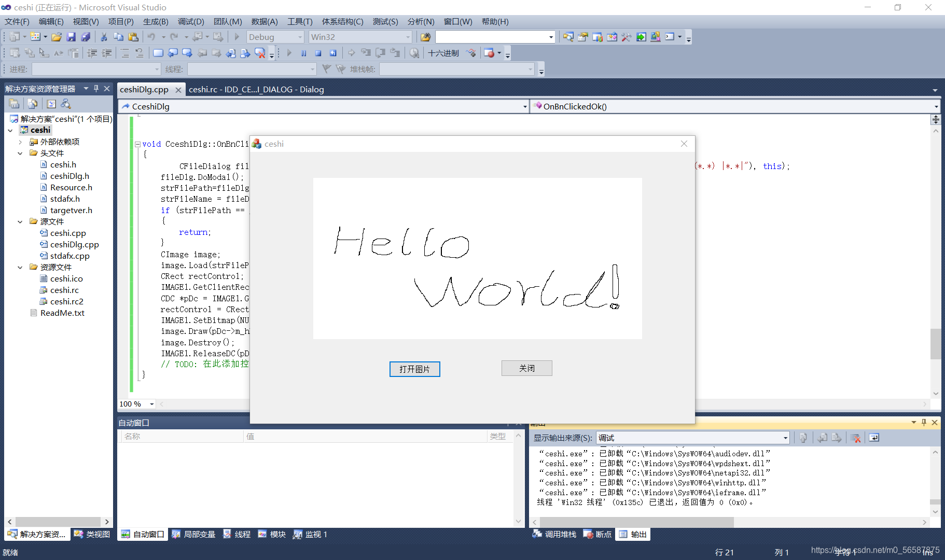This screenshot has height=560, width=945.
Task: Click the Open File toolbar icon
Action: [57, 37]
